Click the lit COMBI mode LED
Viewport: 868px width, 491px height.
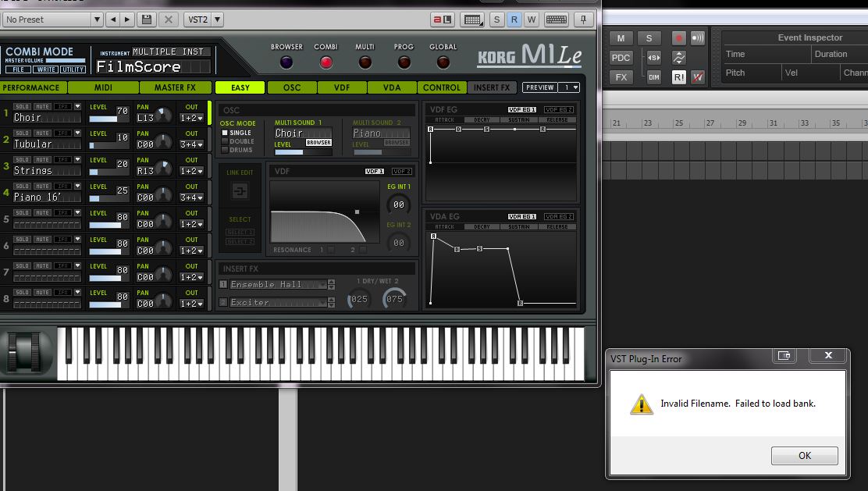click(326, 62)
